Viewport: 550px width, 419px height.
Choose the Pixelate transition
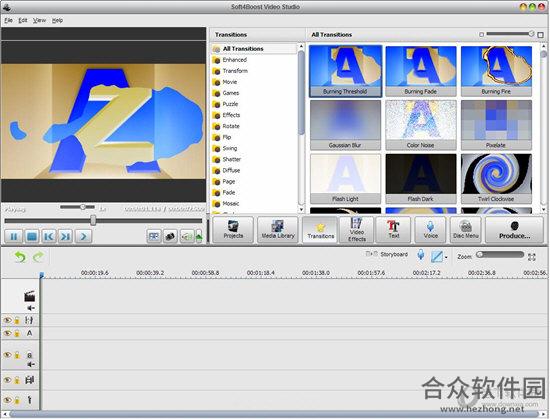[x=496, y=125]
